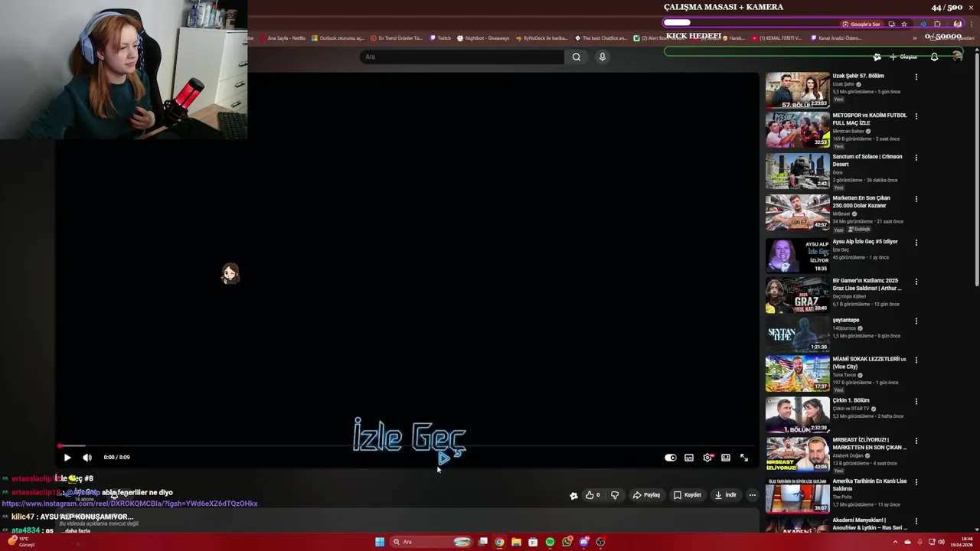Focus the YouTube Ara search field
The image size is (980, 551).
click(x=462, y=57)
